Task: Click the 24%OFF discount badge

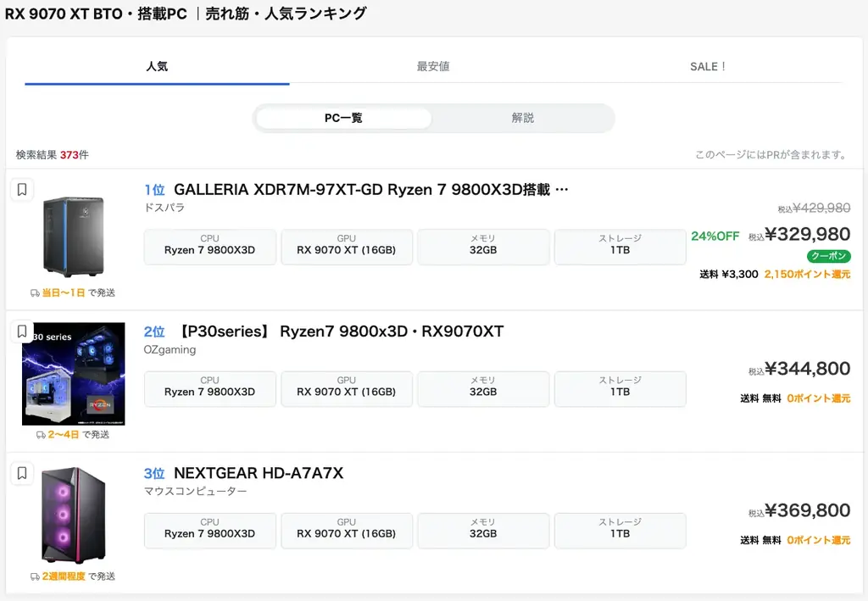Action: 715,236
